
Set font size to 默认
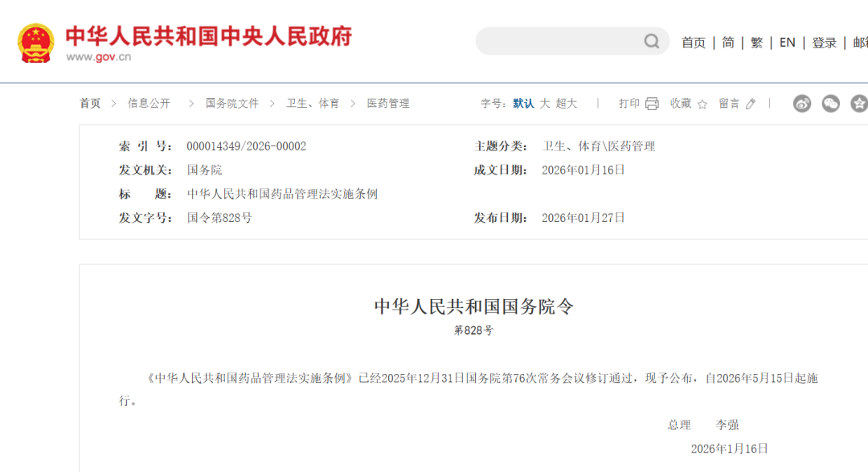[x=523, y=104]
